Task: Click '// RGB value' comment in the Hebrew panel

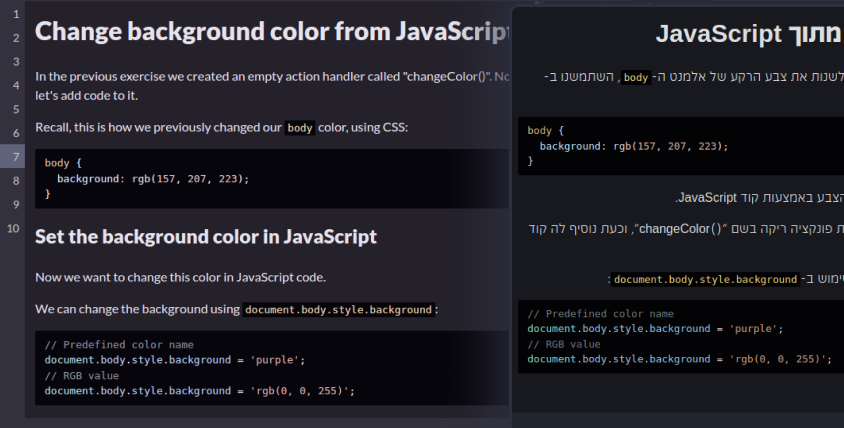Action: click(x=564, y=345)
